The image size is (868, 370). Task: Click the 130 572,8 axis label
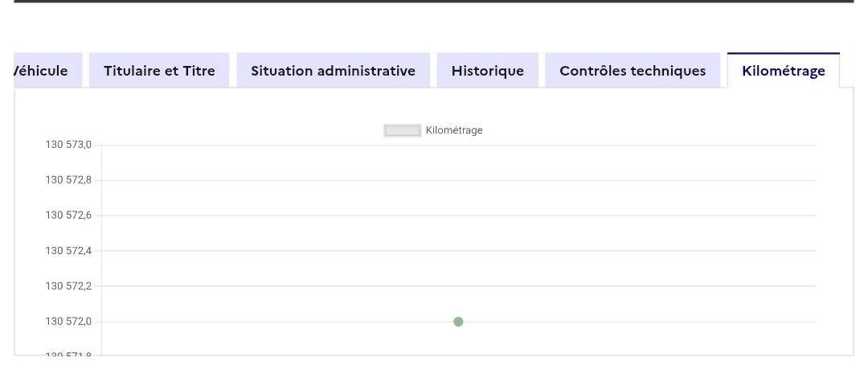coord(68,180)
